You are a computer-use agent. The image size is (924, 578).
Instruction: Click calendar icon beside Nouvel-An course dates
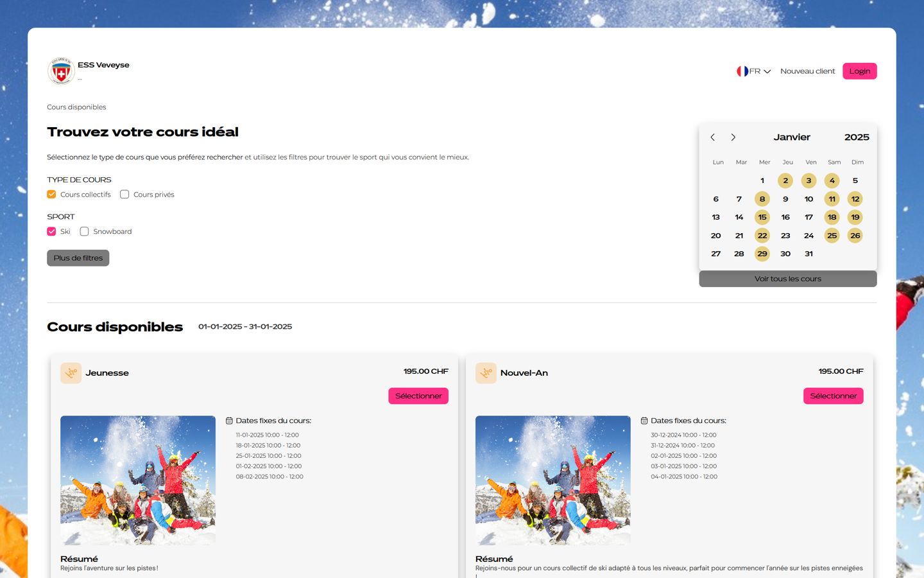click(x=644, y=421)
